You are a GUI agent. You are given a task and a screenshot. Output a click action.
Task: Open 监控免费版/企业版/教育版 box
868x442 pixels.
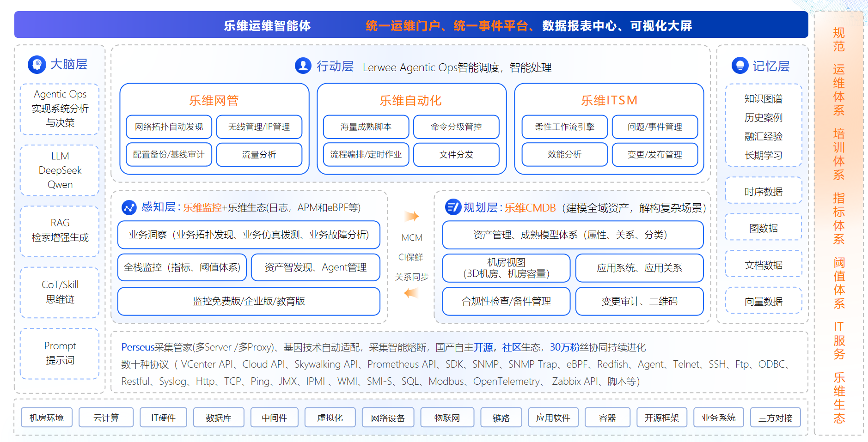pos(249,301)
